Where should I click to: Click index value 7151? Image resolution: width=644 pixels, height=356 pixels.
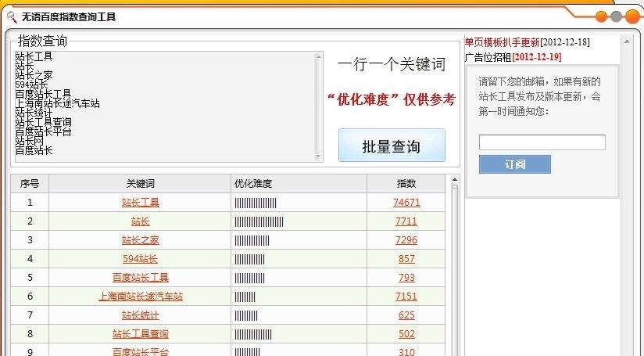pyautogui.click(x=406, y=296)
